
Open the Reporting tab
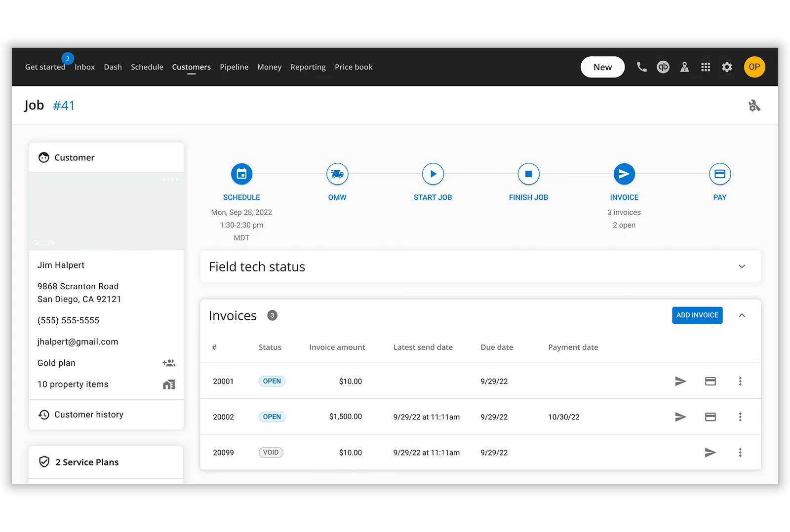coord(308,67)
